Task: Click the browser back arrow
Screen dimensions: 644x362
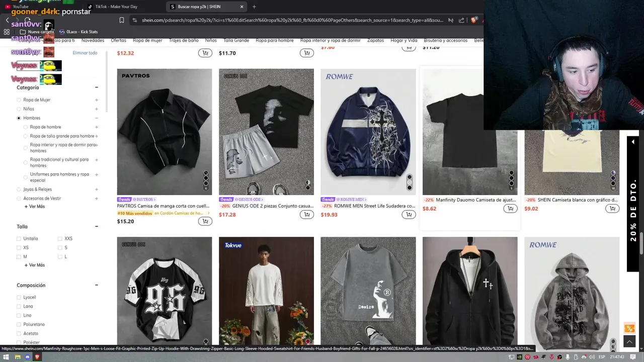Action: coord(7,20)
